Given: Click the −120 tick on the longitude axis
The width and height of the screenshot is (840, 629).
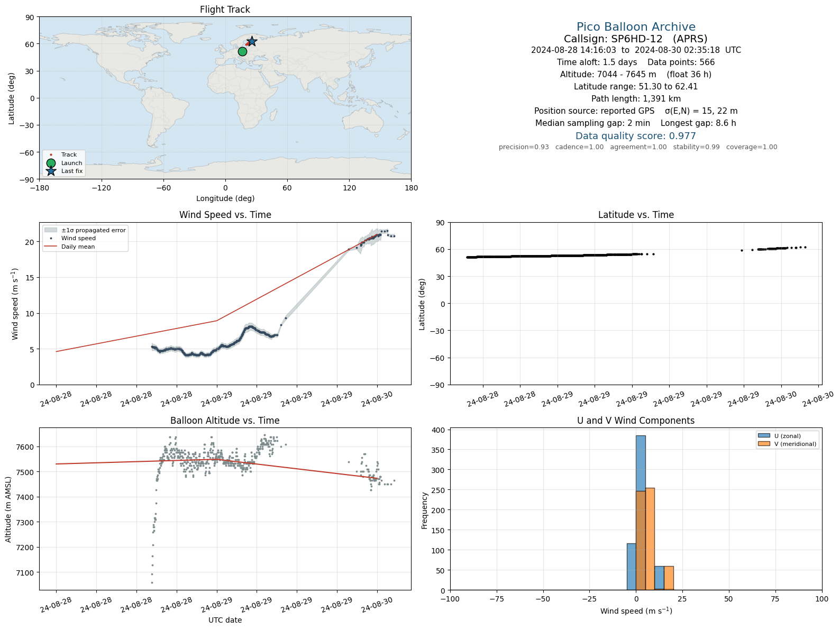Looking at the screenshot, I should (x=101, y=188).
